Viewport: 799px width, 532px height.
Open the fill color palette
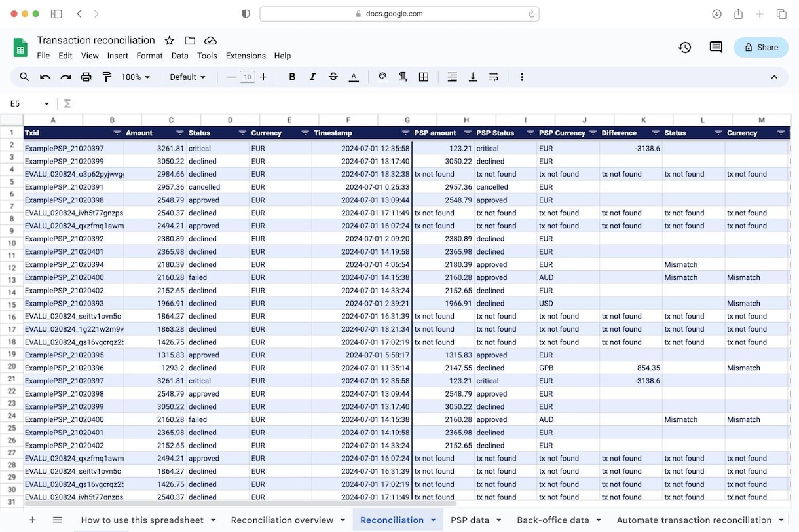click(382, 77)
